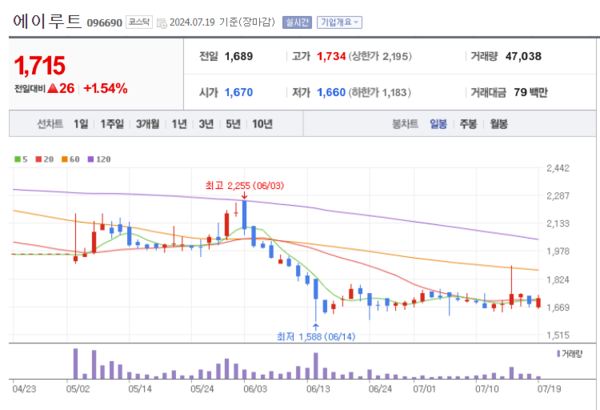Show the 월봉 monthly candle chart
The width and height of the screenshot is (600, 410).
[x=499, y=124]
